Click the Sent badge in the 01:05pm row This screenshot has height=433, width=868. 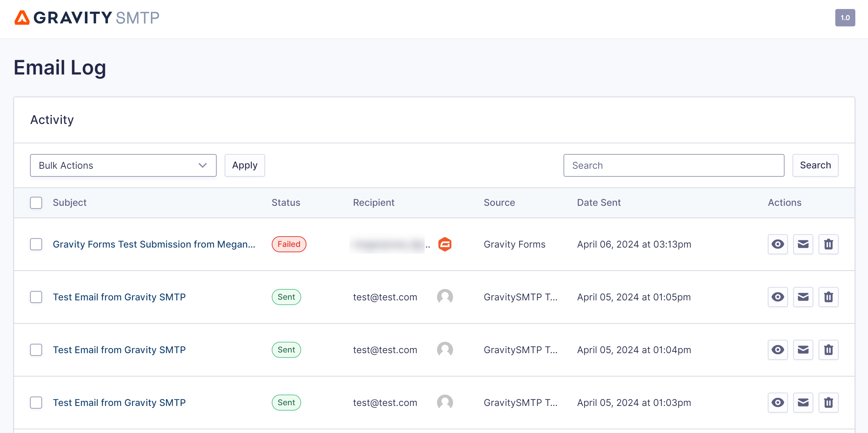coord(286,297)
